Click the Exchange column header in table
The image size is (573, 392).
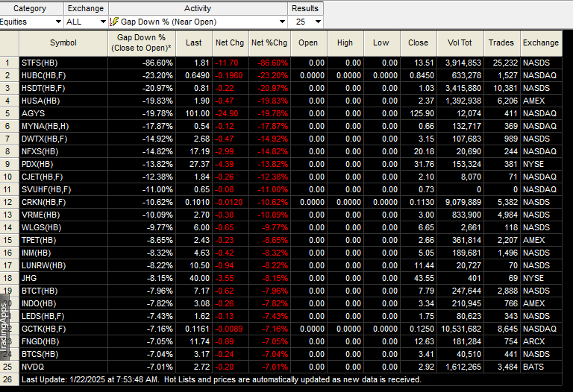point(541,43)
